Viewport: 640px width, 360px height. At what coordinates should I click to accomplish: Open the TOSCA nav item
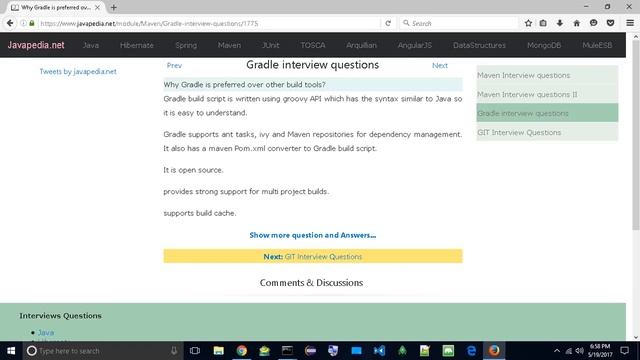(313, 45)
